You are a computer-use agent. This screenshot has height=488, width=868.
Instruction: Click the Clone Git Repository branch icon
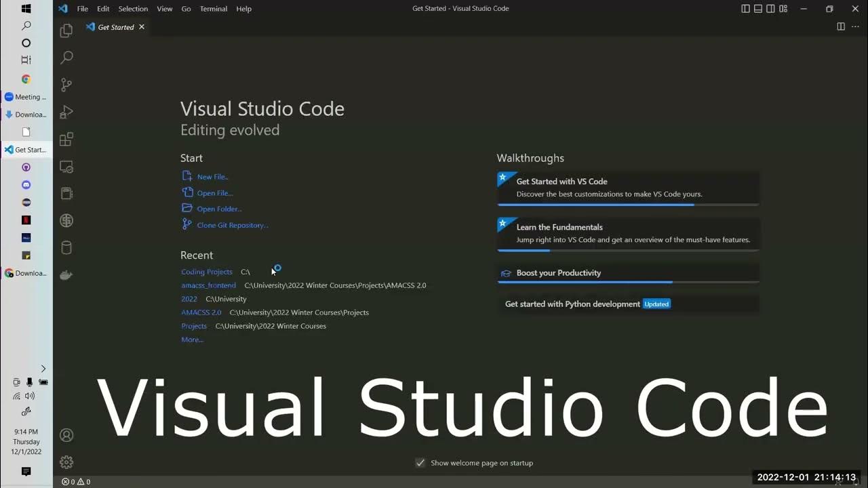[x=187, y=225]
